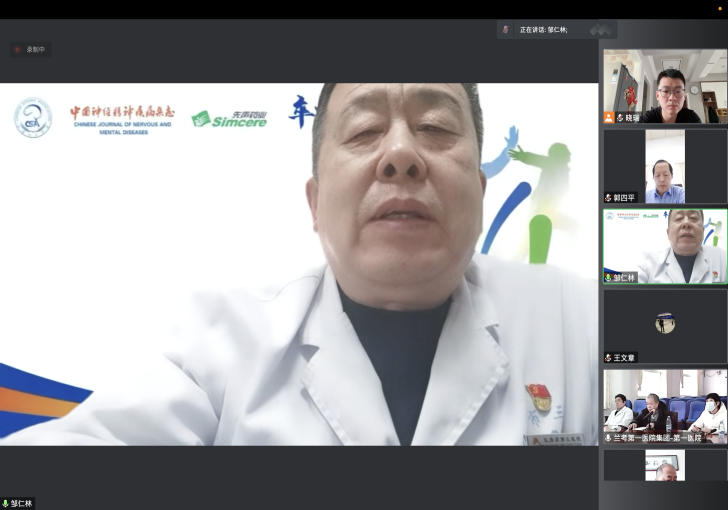Click the orange host badge beside 晓璀
Image resolution: width=728 pixels, height=510 pixels.
[608, 118]
